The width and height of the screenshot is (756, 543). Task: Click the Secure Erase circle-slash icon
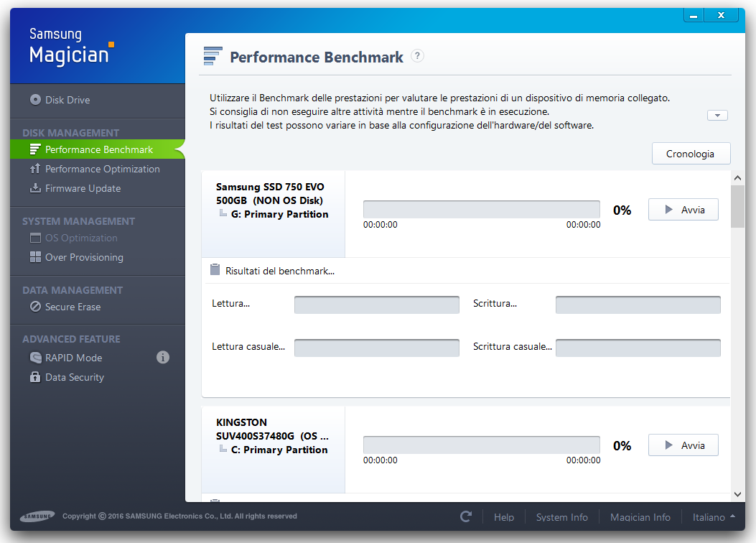coord(35,307)
